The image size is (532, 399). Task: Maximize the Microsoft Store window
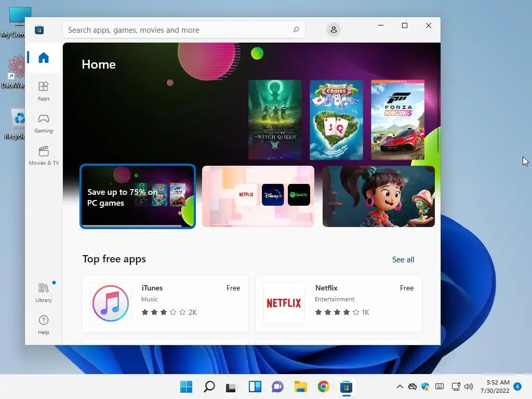[404, 25]
